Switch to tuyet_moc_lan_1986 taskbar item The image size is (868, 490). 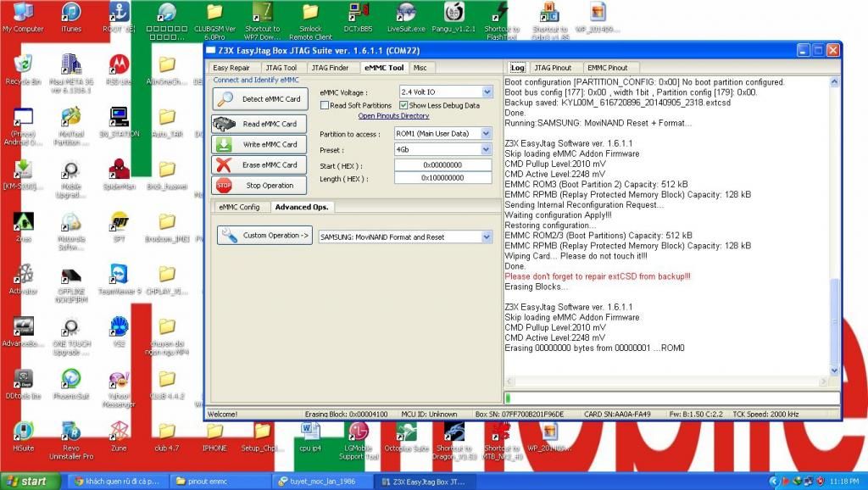[323, 482]
